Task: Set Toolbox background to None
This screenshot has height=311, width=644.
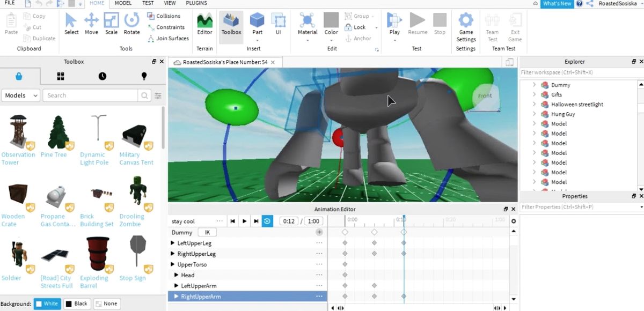Action: (x=107, y=303)
